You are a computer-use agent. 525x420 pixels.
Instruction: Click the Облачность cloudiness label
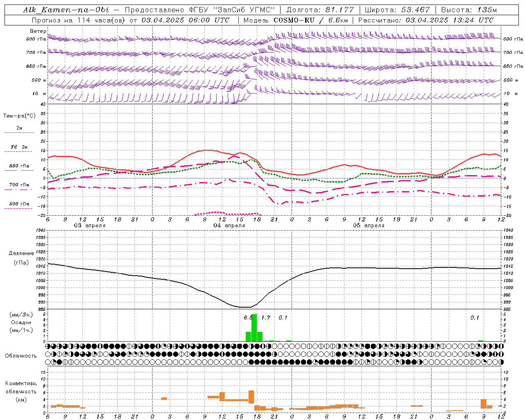point(21,356)
